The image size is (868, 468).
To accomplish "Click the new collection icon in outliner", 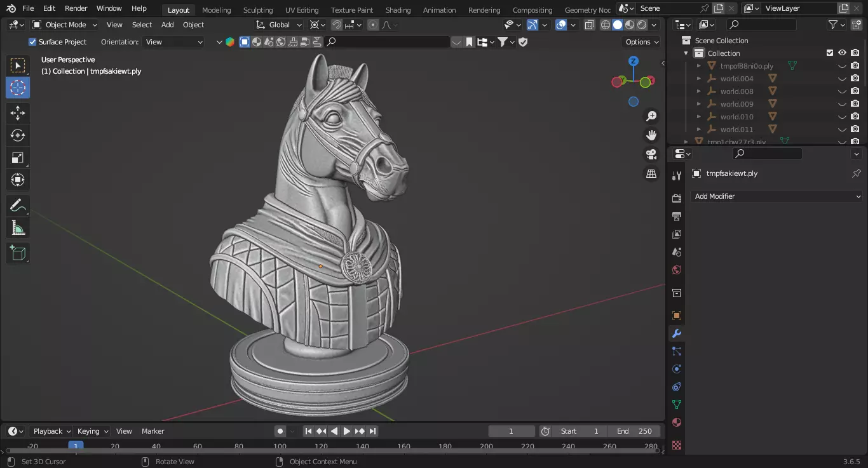I will 856,25.
